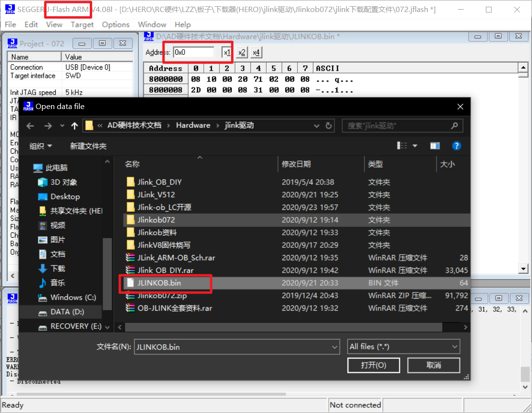Open 视频 folder in the sidebar
This screenshot has height=413, width=532.
pyautogui.click(x=51, y=226)
